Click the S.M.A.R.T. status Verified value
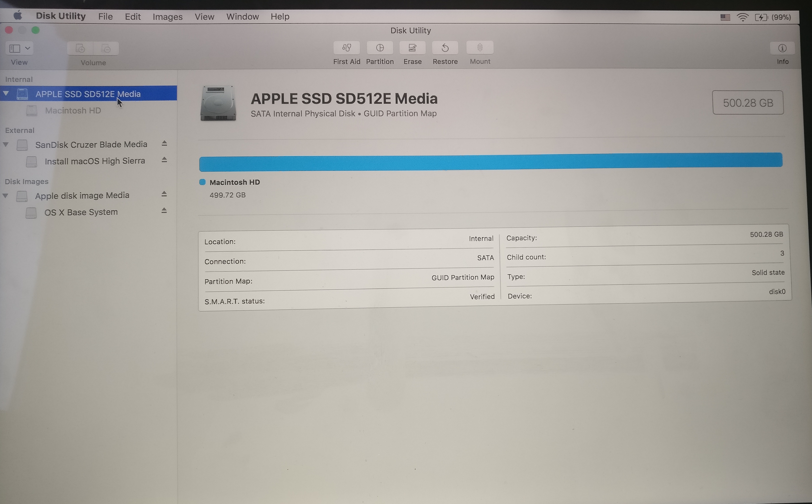This screenshot has height=504, width=812. [x=482, y=297]
